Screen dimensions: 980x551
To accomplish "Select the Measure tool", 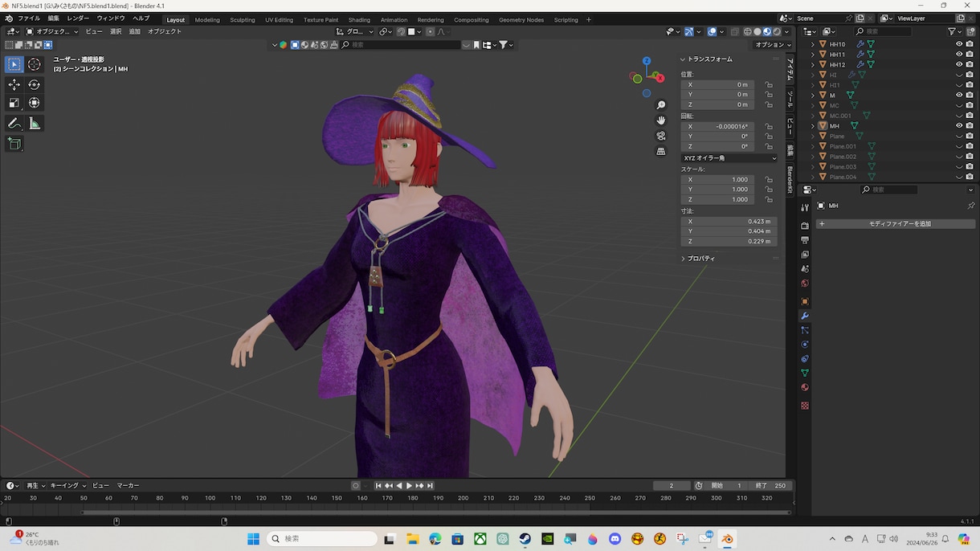I will (35, 123).
